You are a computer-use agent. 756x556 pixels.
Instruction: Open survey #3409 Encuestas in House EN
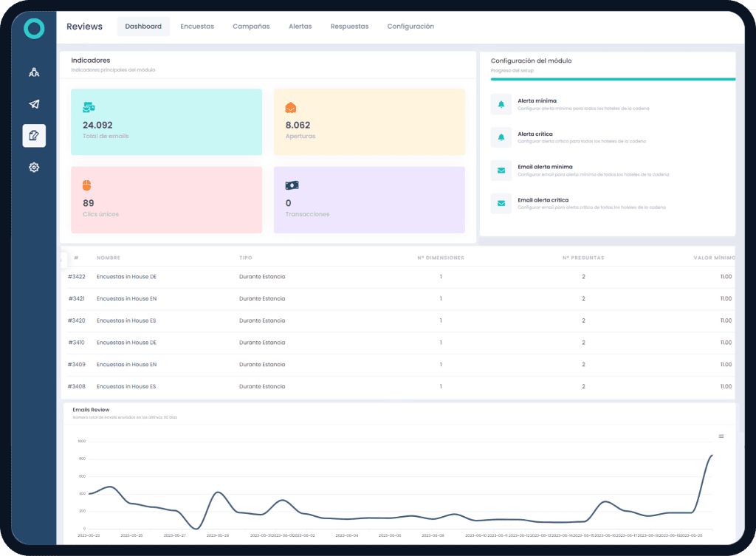126,365
